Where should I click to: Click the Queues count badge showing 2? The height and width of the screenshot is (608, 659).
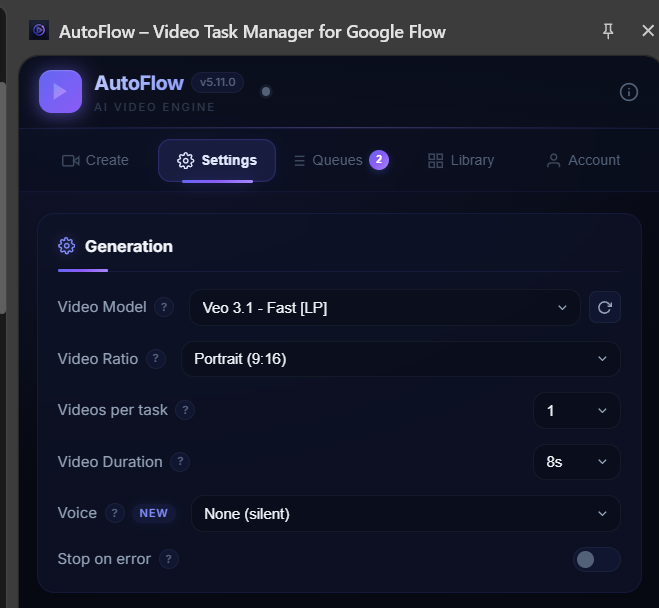pos(379,160)
